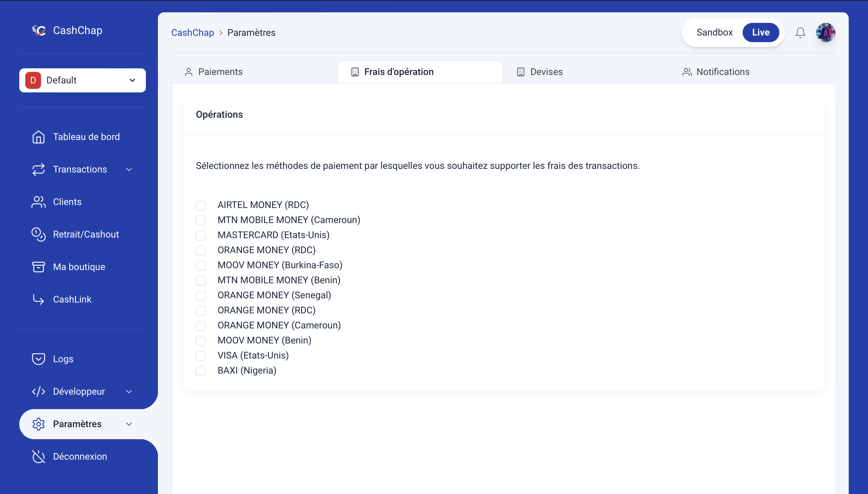Click the CashChap breadcrumb link

tap(192, 33)
